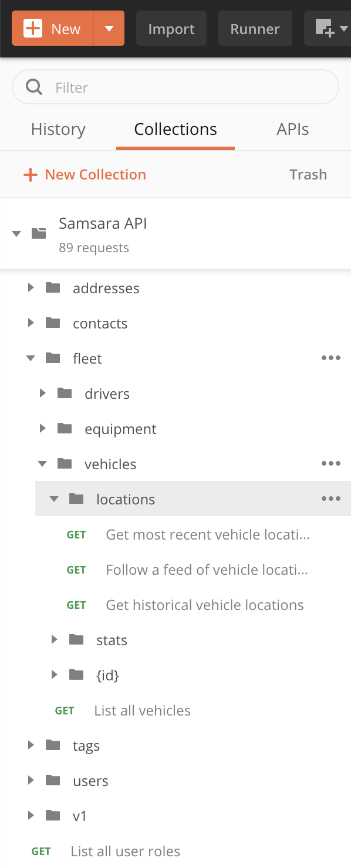Expand the stats folder arrow
The width and height of the screenshot is (351, 868).
point(54,640)
